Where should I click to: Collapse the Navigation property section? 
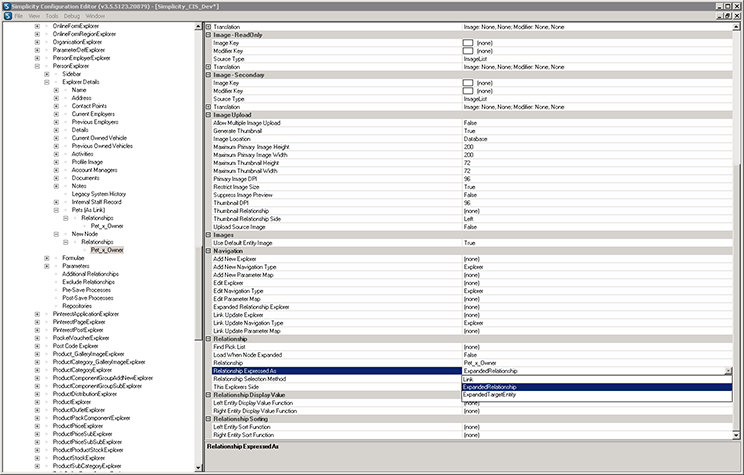208,251
